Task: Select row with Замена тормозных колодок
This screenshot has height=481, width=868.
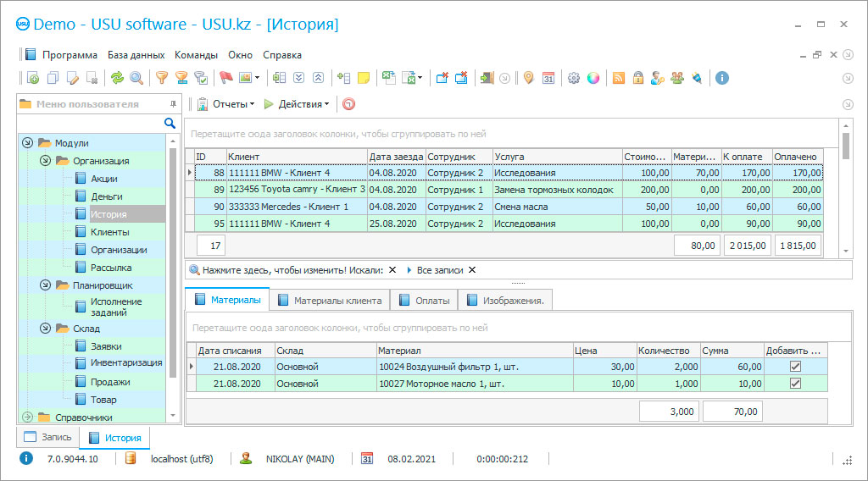Action: click(509, 190)
